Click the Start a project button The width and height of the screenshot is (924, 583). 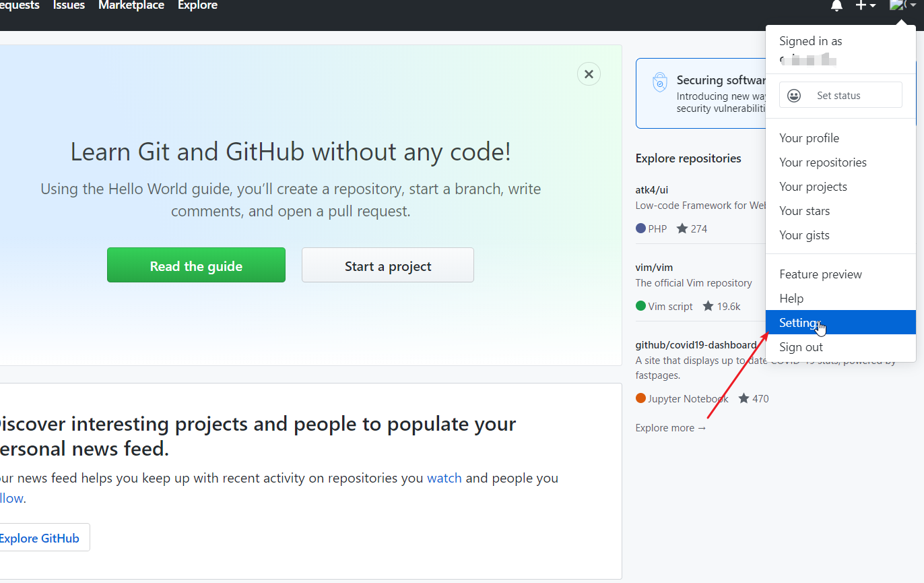[388, 265]
